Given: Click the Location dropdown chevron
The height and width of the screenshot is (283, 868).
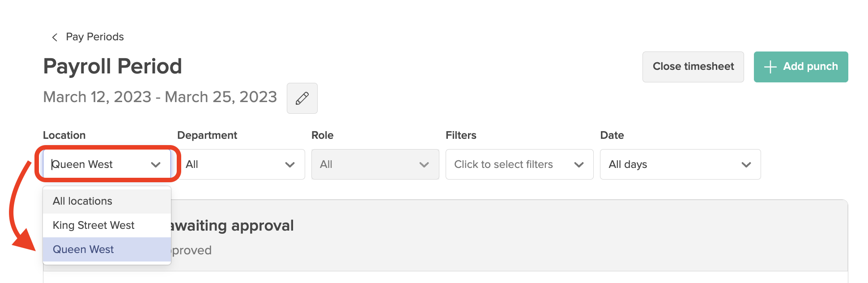Looking at the screenshot, I should pyautogui.click(x=156, y=164).
